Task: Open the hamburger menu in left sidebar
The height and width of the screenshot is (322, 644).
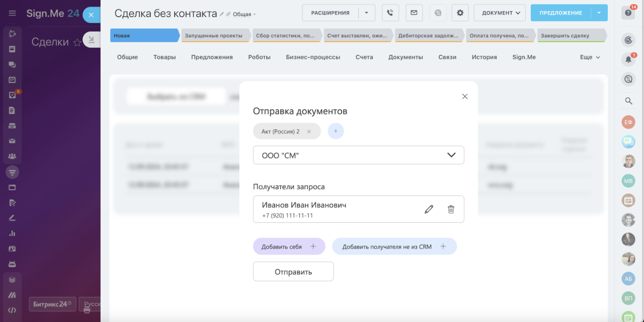Action: click(12, 14)
